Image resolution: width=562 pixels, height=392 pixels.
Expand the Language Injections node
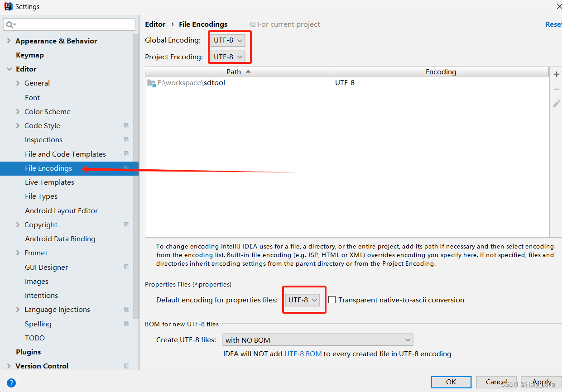click(18, 310)
